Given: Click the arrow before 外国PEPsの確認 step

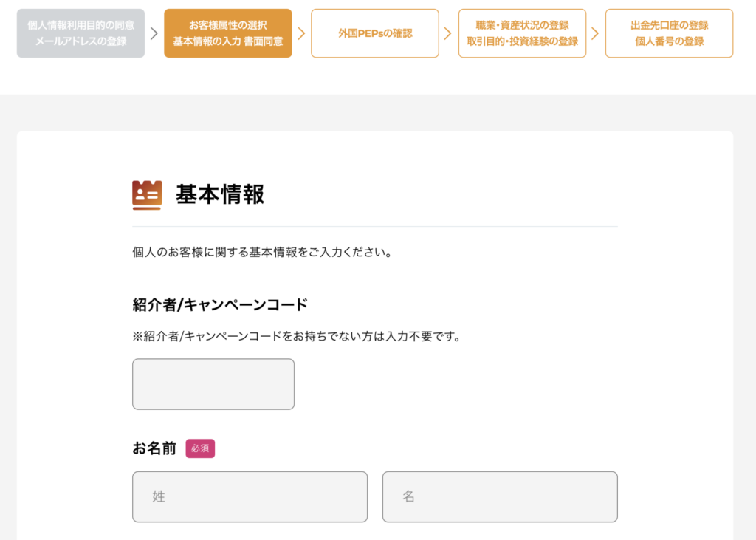Looking at the screenshot, I should tap(301, 33).
